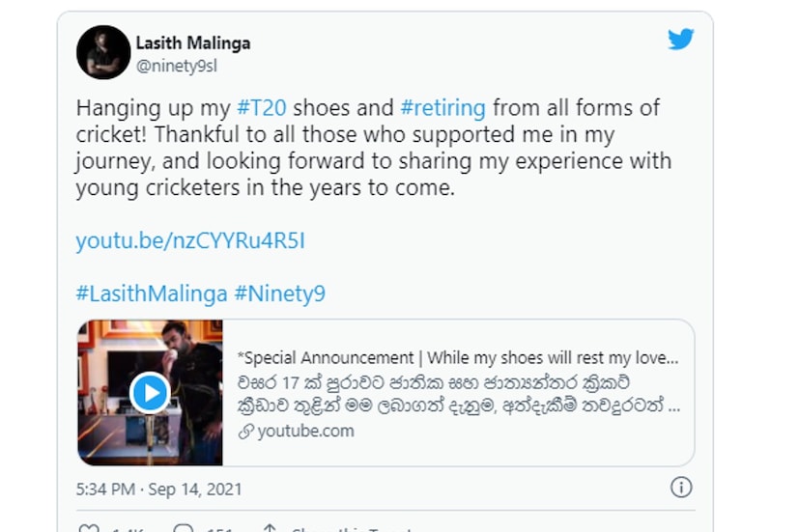Like the tweet with heart icon
This screenshot has width=799, height=532.
coord(89,528)
